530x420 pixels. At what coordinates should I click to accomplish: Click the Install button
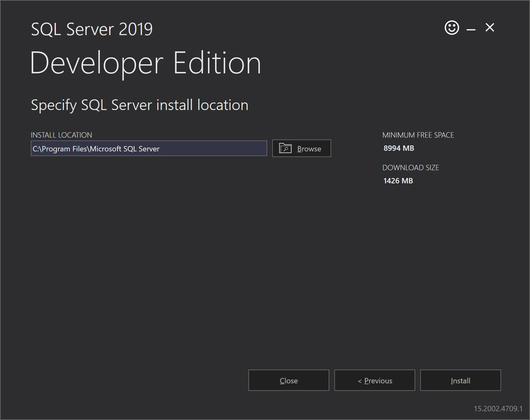coord(460,380)
